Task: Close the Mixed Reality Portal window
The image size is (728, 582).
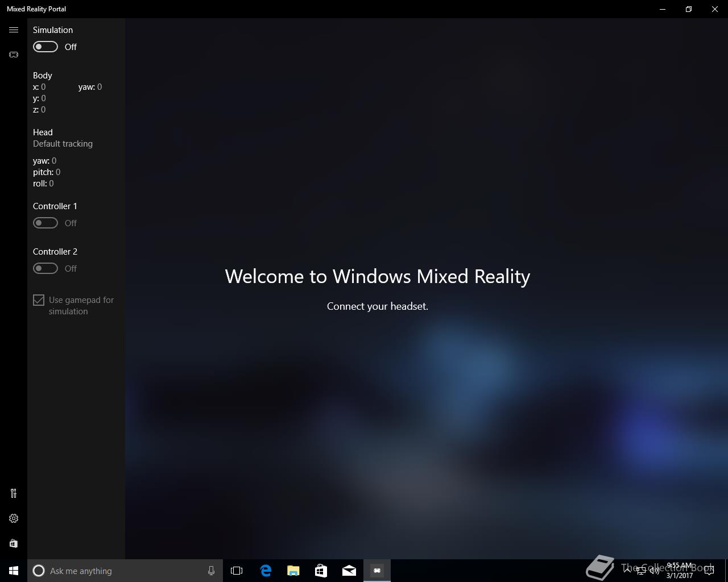Action: point(715,9)
